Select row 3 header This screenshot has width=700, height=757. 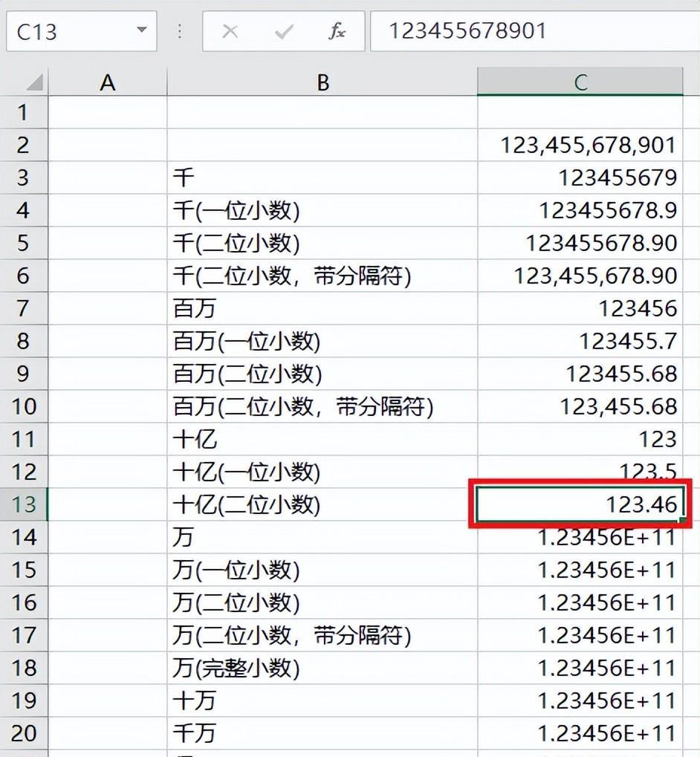click(24, 178)
